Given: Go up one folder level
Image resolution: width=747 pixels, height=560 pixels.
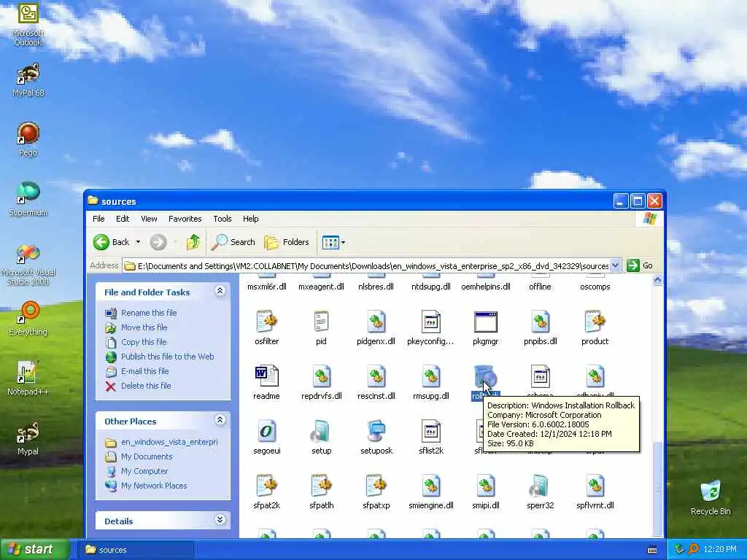Looking at the screenshot, I should point(193,242).
